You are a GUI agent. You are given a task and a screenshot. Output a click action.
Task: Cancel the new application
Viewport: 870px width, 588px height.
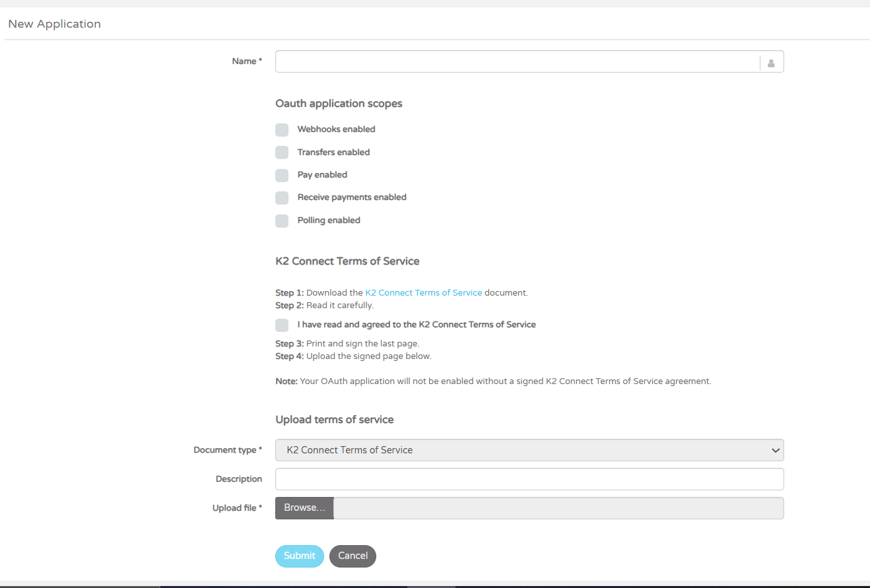pos(352,556)
